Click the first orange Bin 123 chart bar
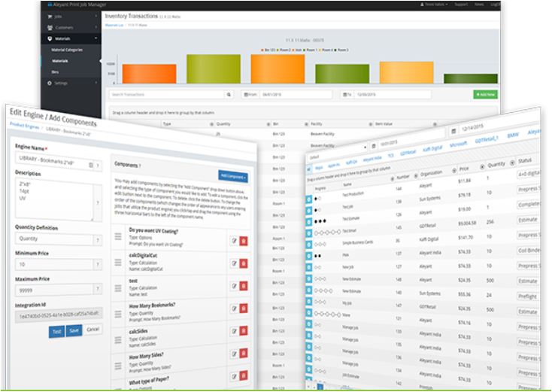 point(149,74)
